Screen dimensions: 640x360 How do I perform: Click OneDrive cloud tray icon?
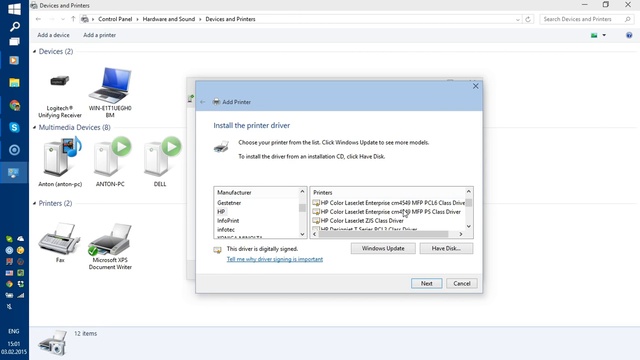coord(20,239)
